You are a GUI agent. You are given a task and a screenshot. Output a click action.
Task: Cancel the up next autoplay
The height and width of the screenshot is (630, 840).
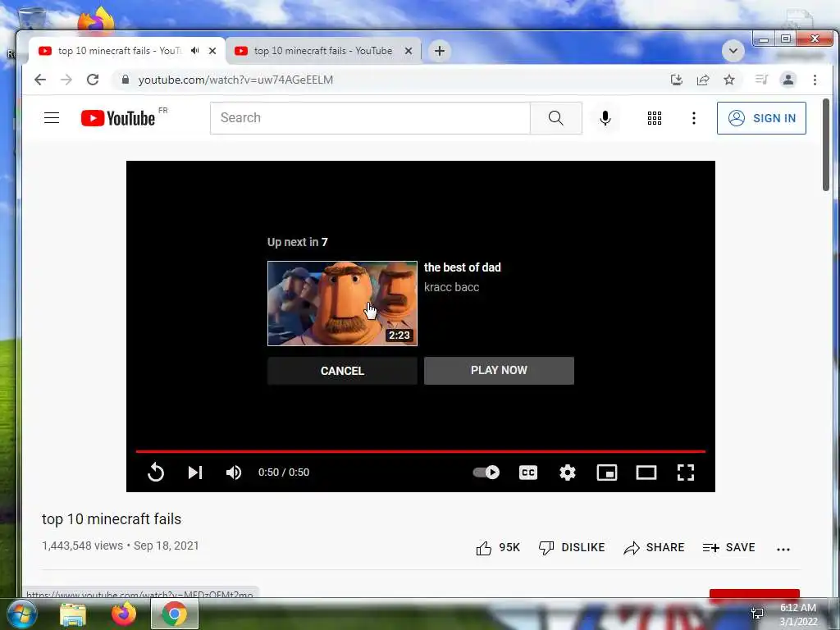(x=342, y=371)
